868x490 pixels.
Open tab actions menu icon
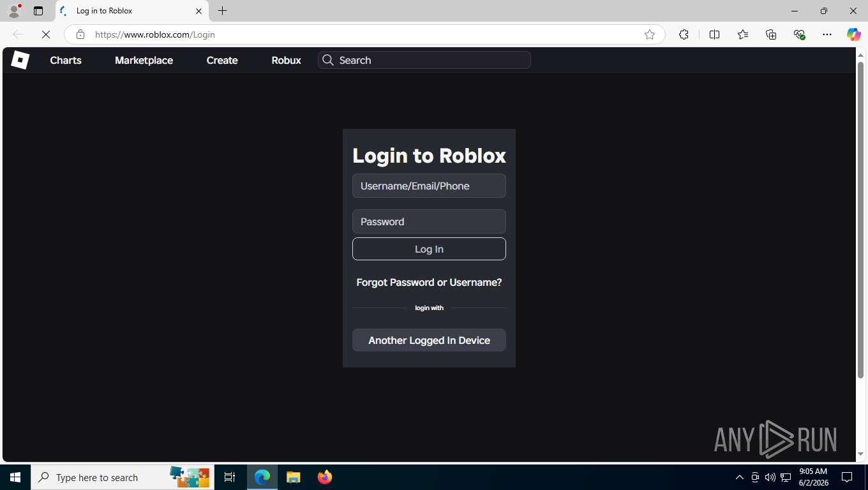38,11
